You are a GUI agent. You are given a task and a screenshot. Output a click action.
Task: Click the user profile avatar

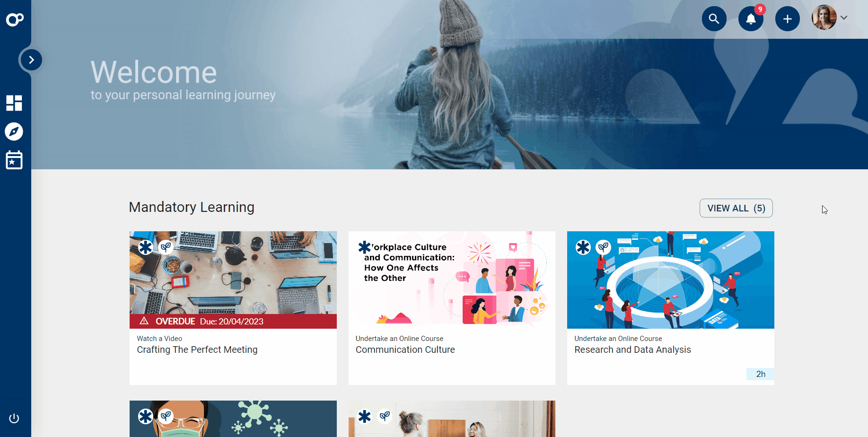824,18
